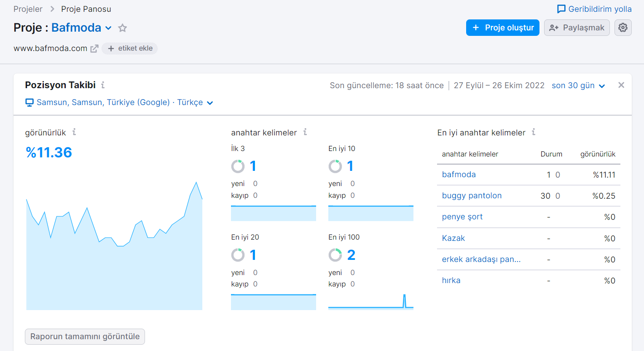Expand the Bafmoda project dropdown
The image size is (644, 351).
click(108, 28)
